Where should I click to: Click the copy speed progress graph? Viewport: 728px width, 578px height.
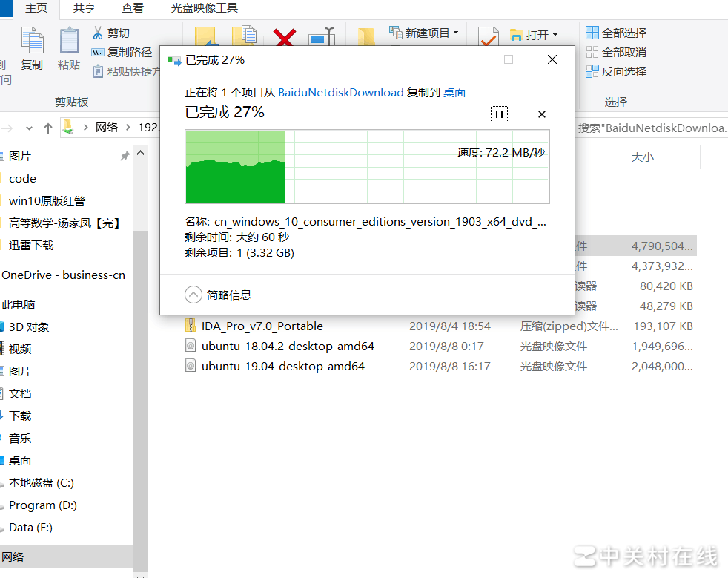click(x=367, y=166)
